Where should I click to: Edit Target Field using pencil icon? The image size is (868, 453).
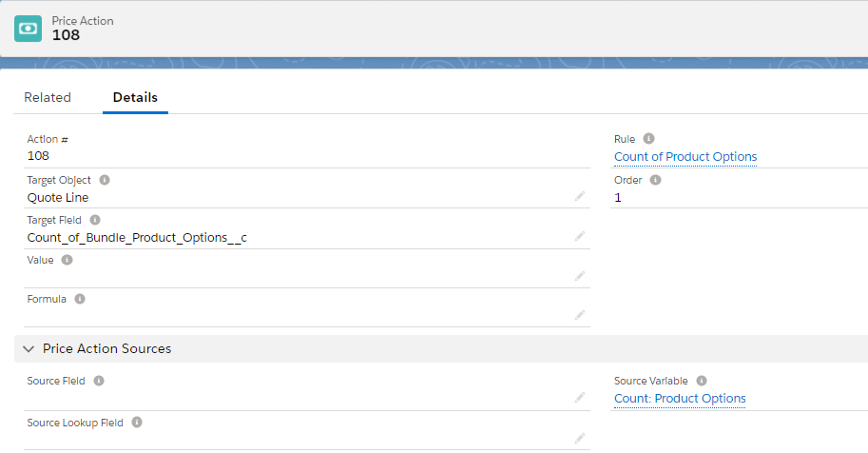(579, 236)
